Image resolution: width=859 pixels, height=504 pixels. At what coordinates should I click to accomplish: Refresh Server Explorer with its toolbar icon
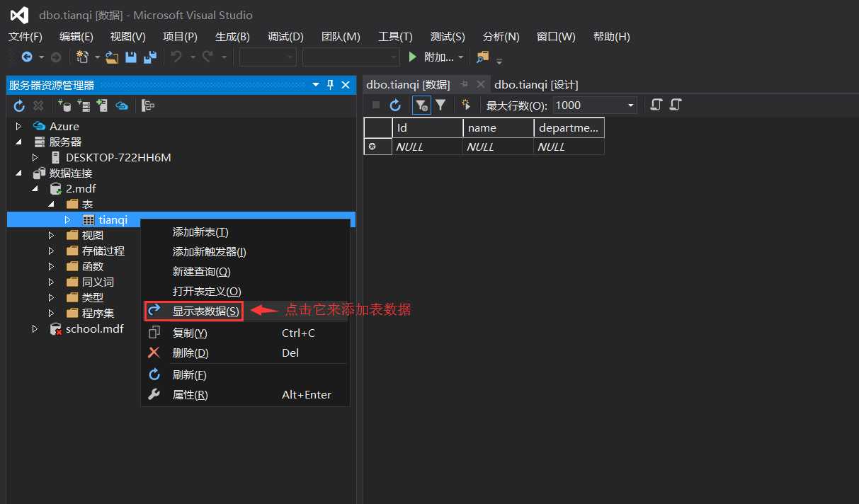point(19,105)
